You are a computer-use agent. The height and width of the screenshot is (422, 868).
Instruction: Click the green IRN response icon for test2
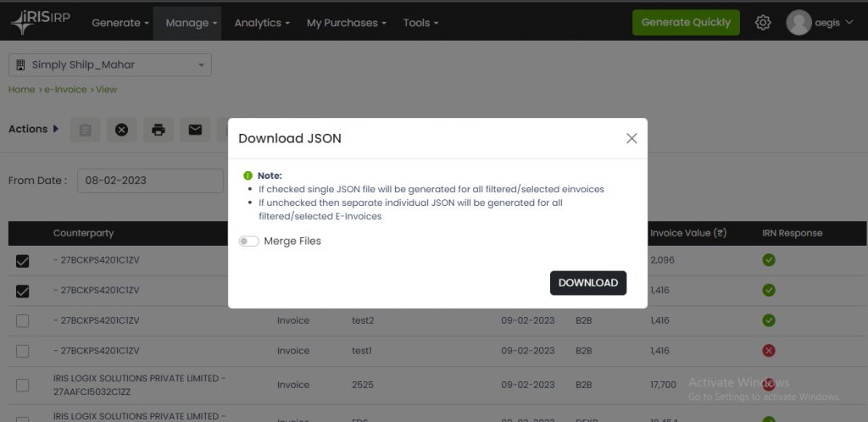(x=769, y=320)
